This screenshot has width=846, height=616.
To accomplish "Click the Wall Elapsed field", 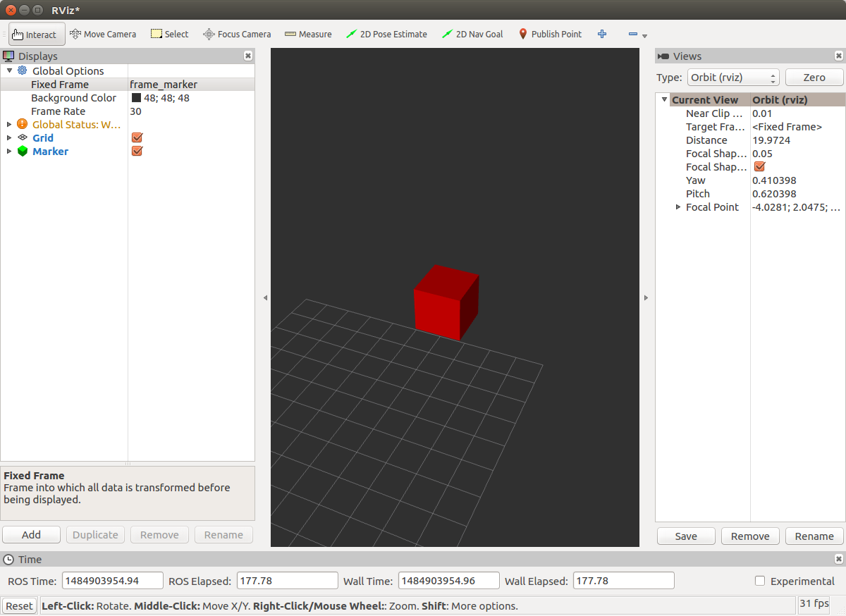I will coord(624,581).
